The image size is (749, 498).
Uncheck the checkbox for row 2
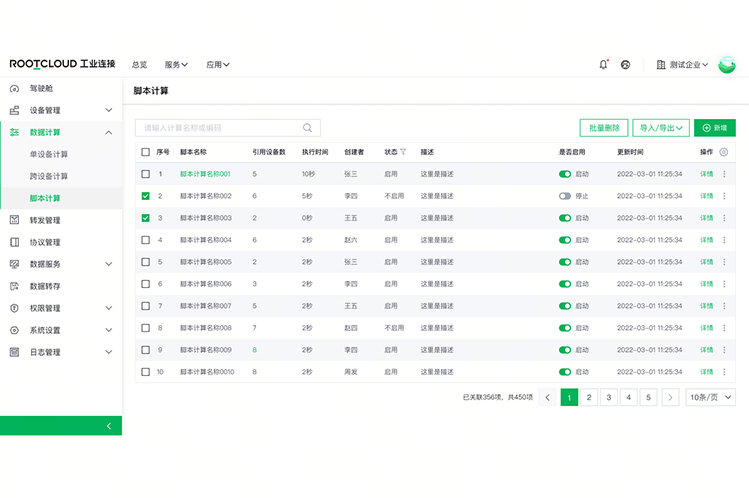[x=146, y=196]
